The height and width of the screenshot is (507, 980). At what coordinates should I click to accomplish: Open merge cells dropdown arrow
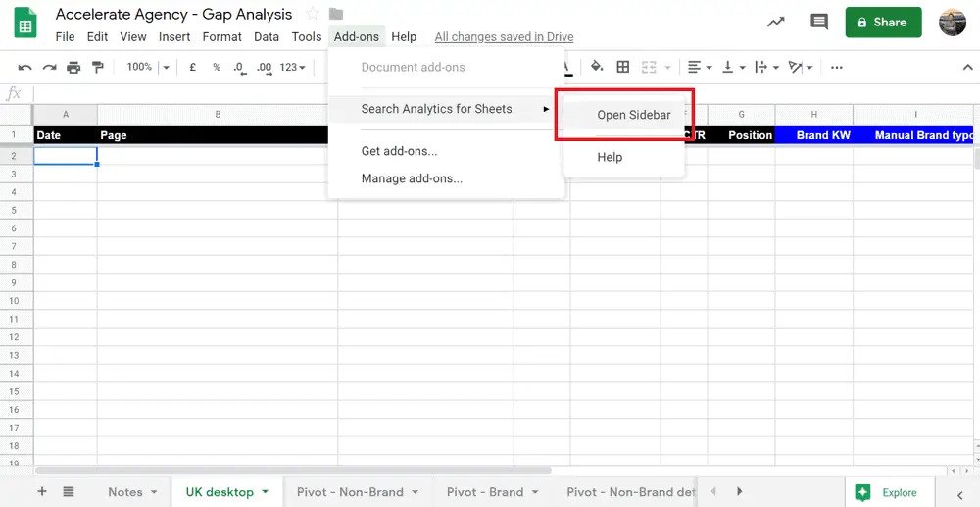pyautogui.click(x=667, y=67)
